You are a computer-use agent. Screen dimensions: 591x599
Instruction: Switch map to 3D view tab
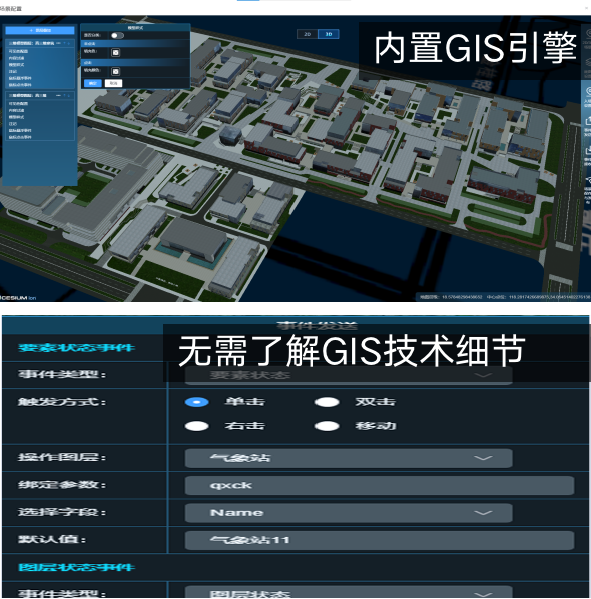pos(329,34)
